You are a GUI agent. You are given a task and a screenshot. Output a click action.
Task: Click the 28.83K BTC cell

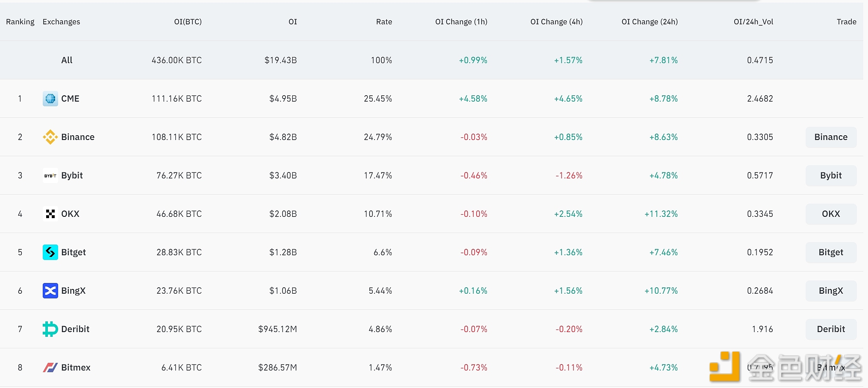coord(179,252)
